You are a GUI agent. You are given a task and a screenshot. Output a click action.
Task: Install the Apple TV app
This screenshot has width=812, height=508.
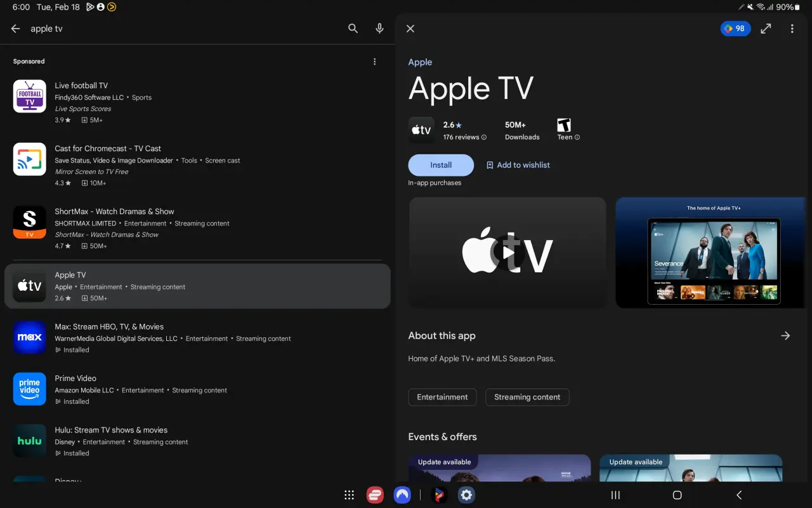click(441, 165)
